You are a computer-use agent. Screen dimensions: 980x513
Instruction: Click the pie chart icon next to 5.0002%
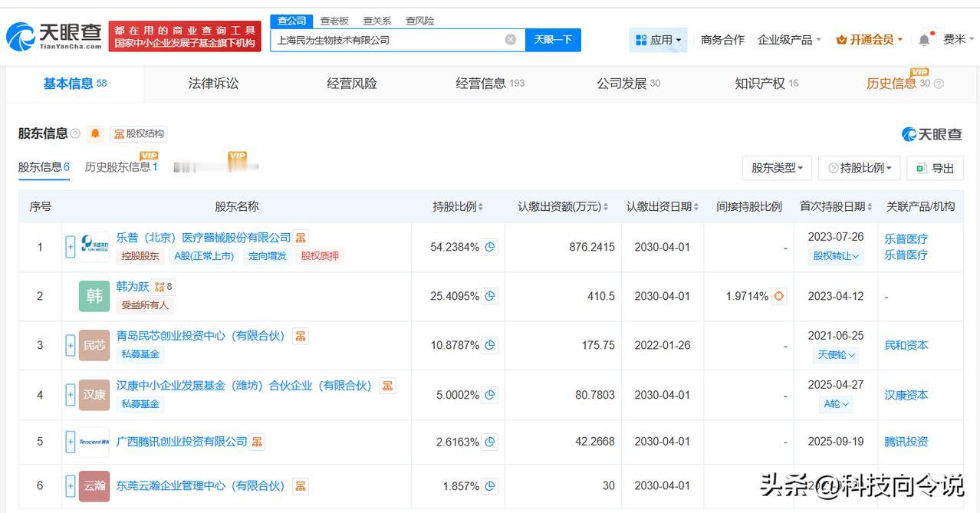490,395
